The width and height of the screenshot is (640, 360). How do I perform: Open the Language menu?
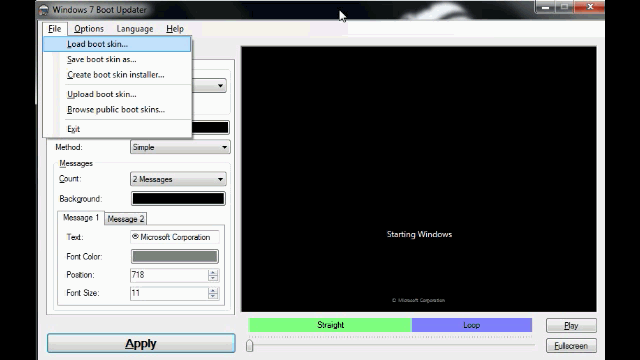click(x=135, y=29)
